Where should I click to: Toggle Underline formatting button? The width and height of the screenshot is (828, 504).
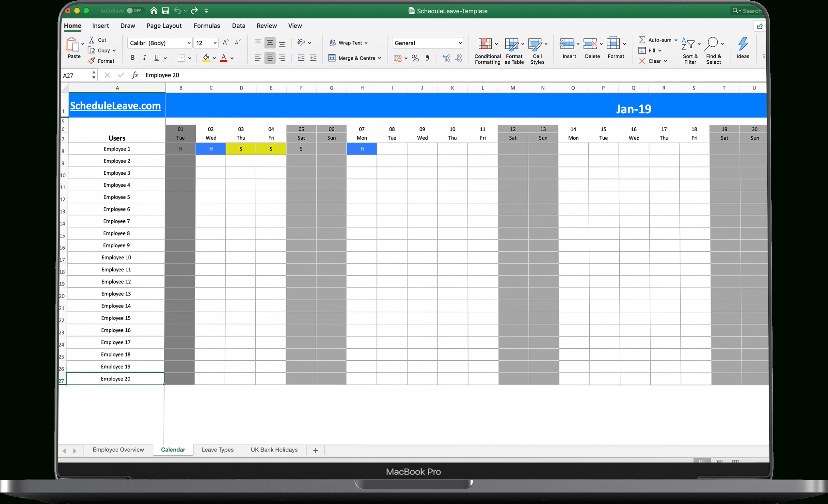[x=155, y=57]
